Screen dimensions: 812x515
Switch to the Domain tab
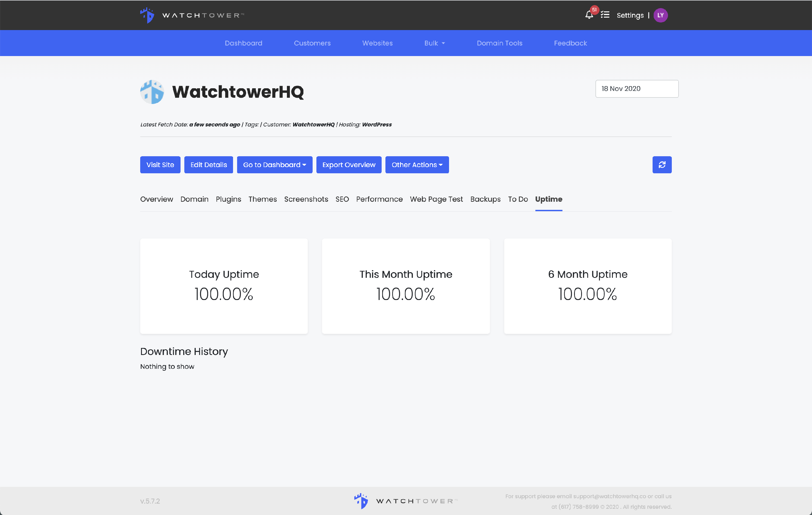pos(194,199)
